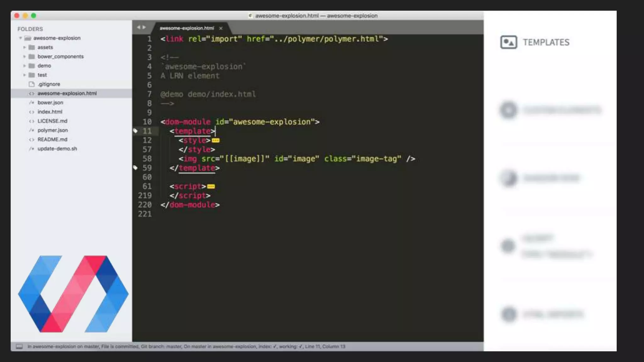Image resolution: width=644 pixels, height=362 pixels.
Task: Close the awesome-explosion.html tab
Action: click(221, 28)
